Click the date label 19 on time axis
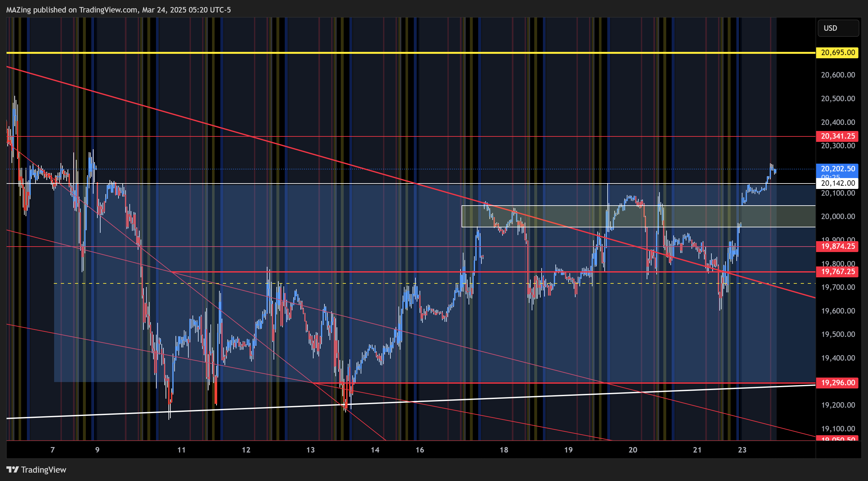The image size is (868, 481). (569, 450)
